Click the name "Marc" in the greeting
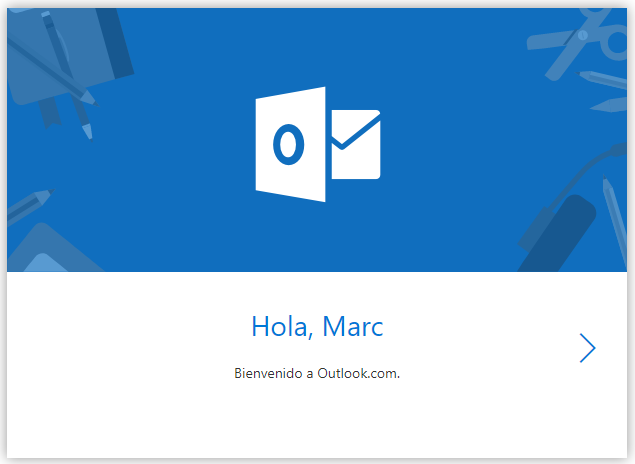635x464 pixels. click(353, 326)
